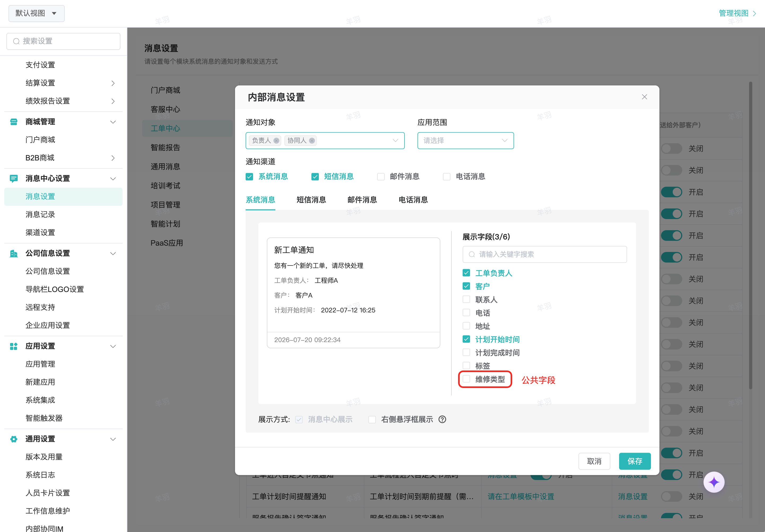Open 支付设置 in the sidebar
The width and height of the screenshot is (765, 532).
tap(40, 65)
